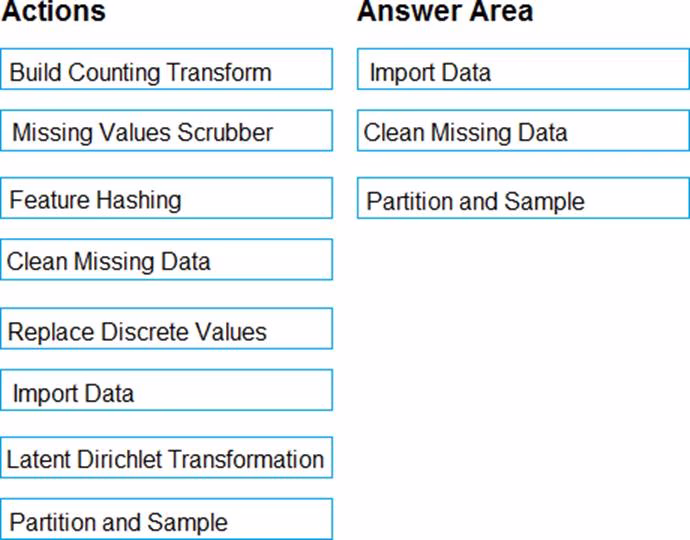Click Partition and Sample in Answer Area
The image size is (690, 540).
(x=523, y=200)
